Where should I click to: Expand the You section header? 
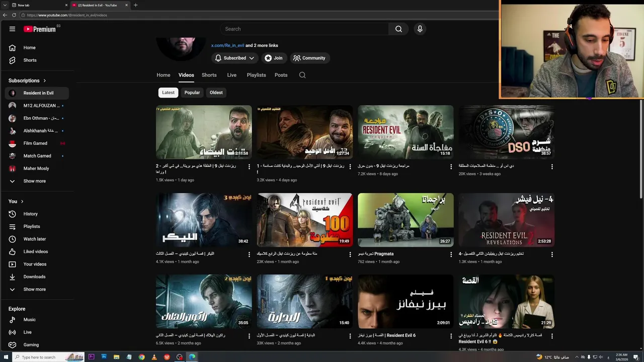pos(16,201)
